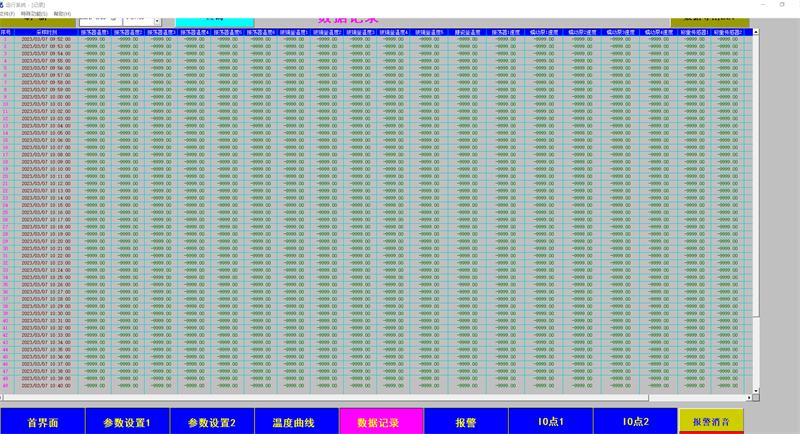Image resolution: width=800 pixels, height=434 pixels.
Task: Select the row stamped 2023/03/07 09:52:00
Action: point(46,39)
